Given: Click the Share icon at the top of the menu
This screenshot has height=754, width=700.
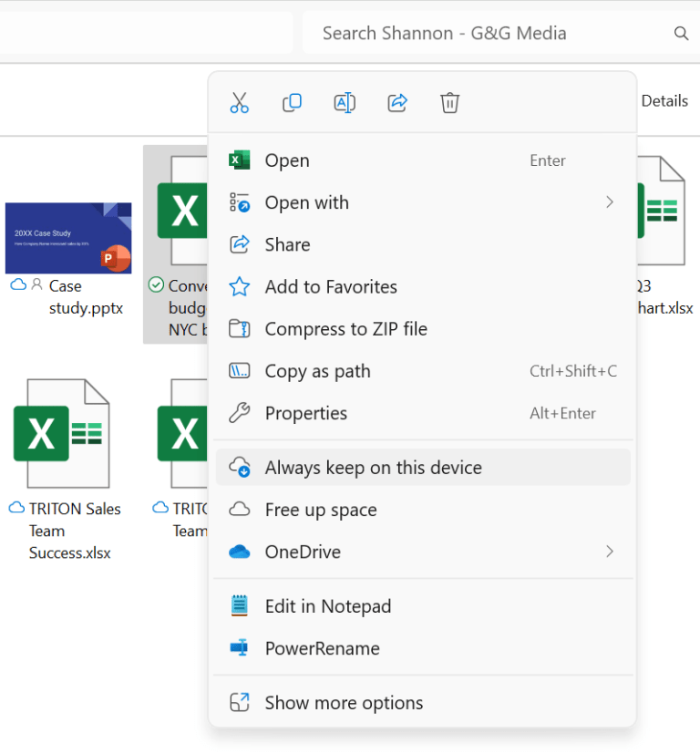Looking at the screenshot, I should click(x=397, y=102).
